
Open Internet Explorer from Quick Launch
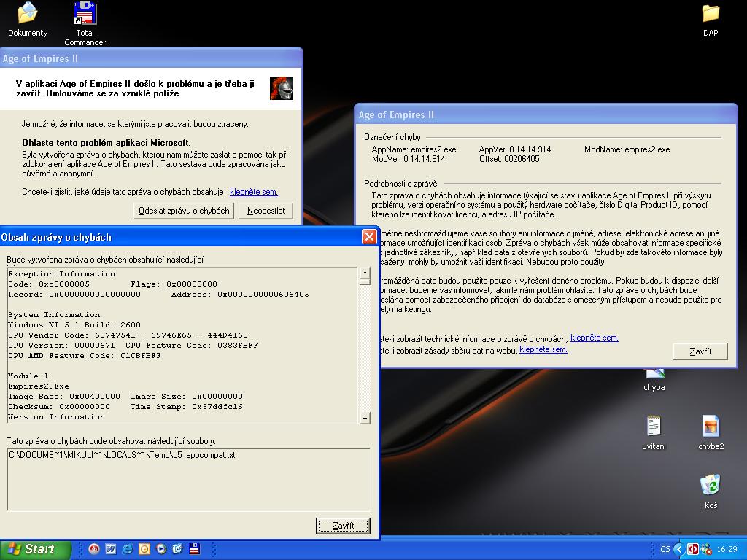click(x=128, y=549)
